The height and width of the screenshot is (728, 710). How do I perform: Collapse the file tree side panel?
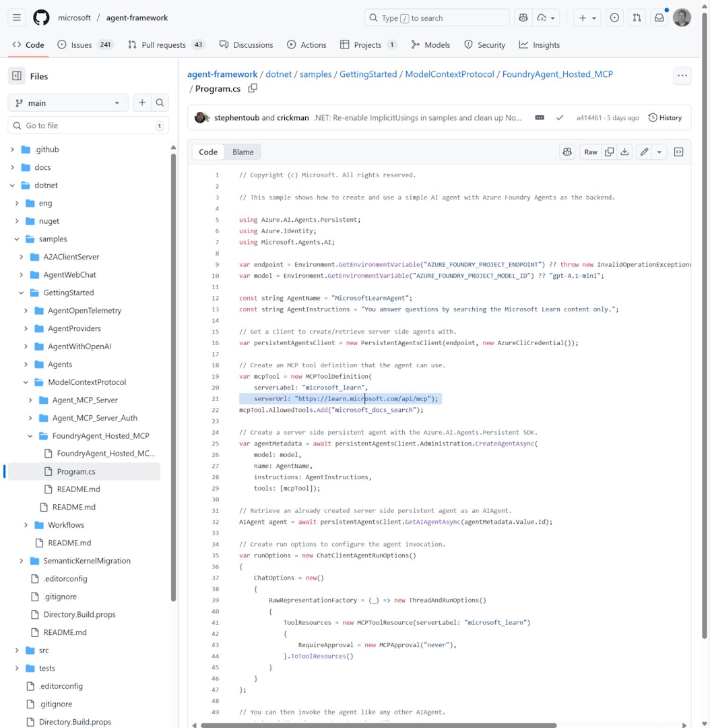click(17, 76)
